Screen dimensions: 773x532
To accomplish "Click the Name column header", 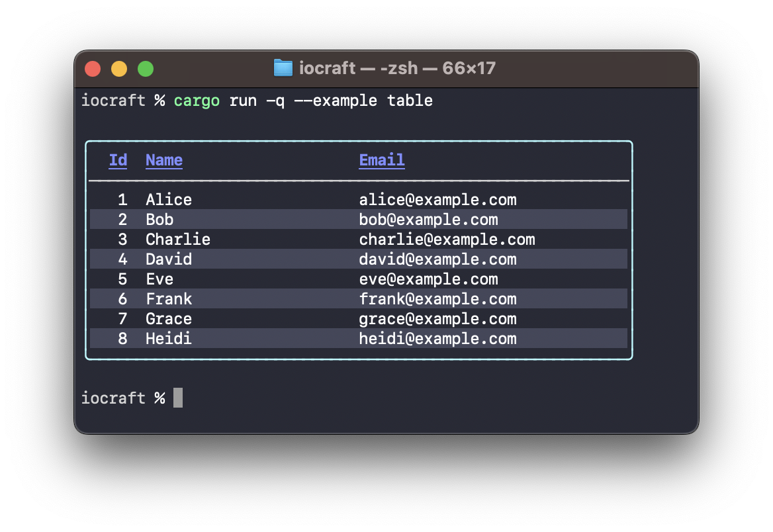I will (x=164, y=160).
